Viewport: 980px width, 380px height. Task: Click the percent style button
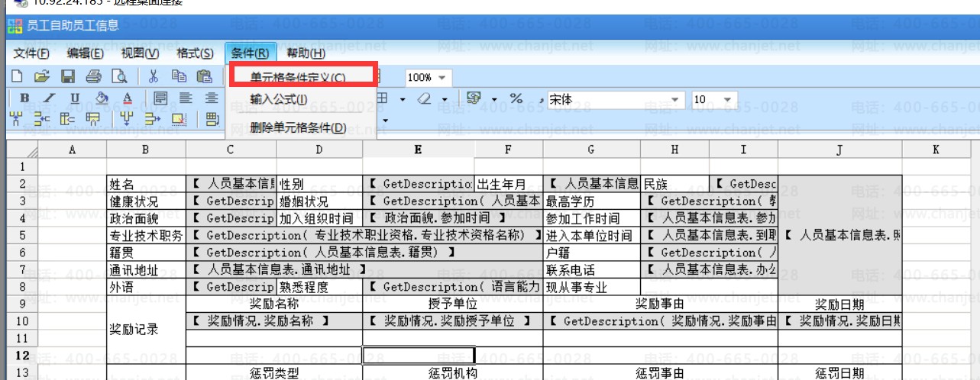516,98
